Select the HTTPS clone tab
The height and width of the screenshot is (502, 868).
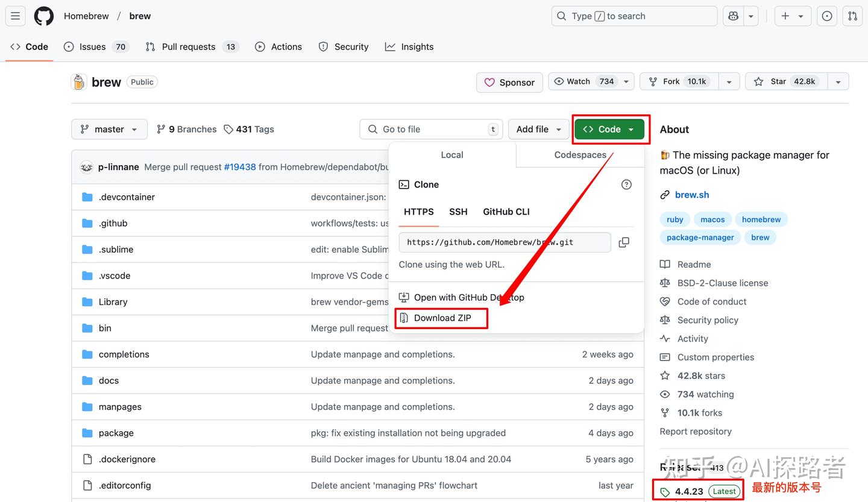click(x=419, y=212)
